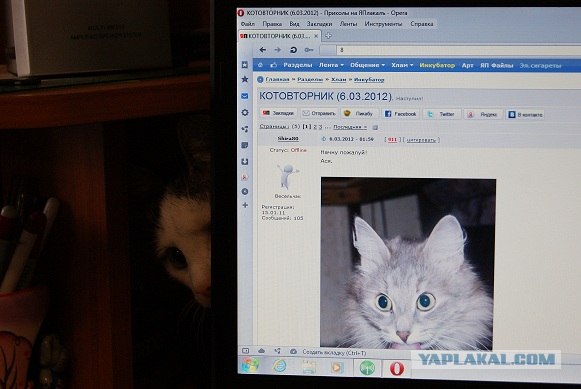
Task: Launch Internet Explorer from the taskbar
Action: [280, 366]
